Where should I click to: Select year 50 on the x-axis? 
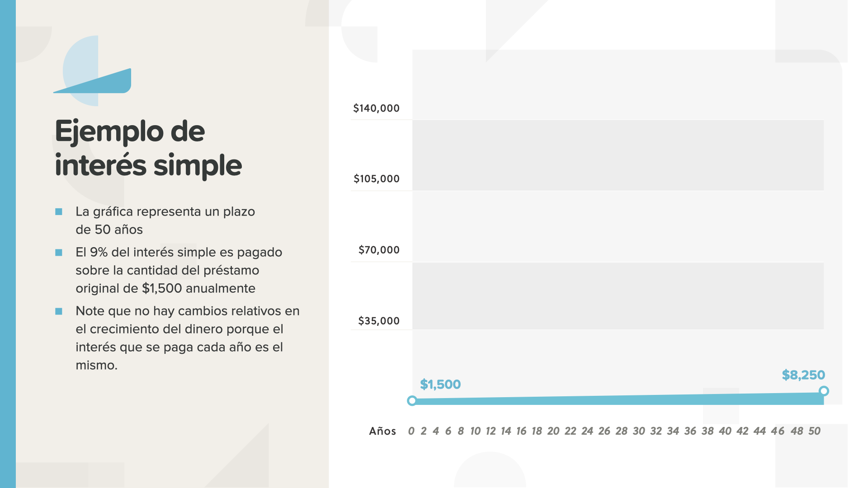[814, 431]
